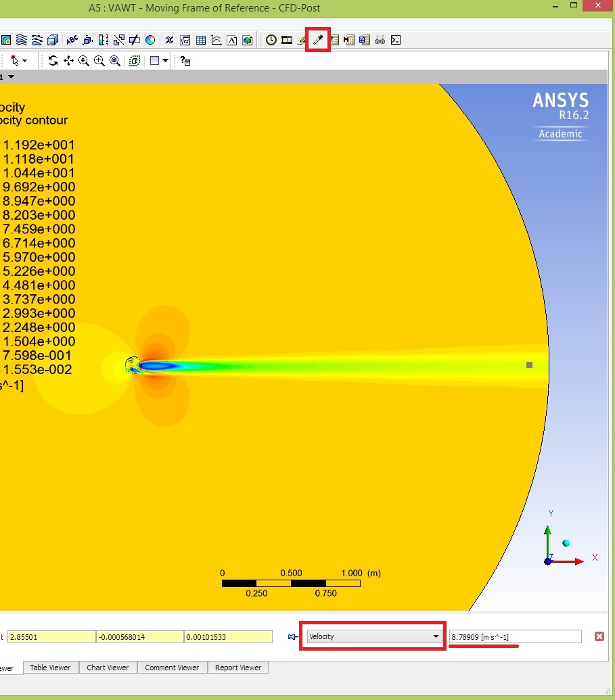Insert Text using the ABC icon
This screenshot has height=700, width=615.
click(x=72, y=40)
